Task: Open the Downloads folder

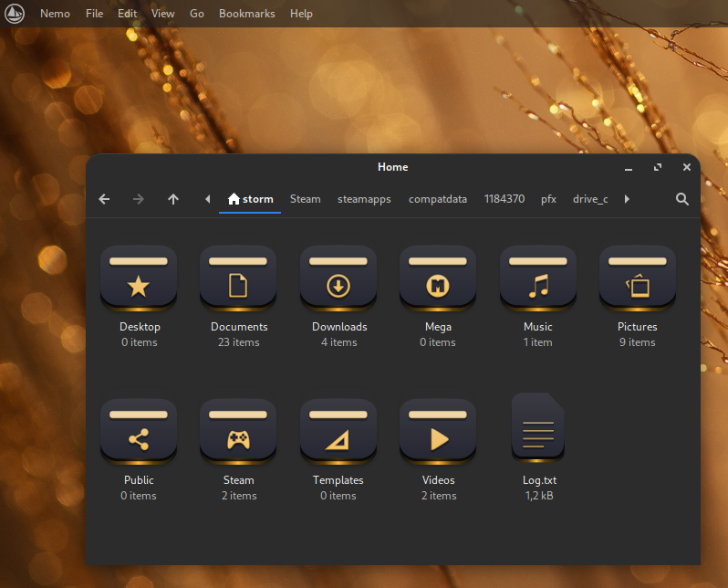Action: [338, 278]
